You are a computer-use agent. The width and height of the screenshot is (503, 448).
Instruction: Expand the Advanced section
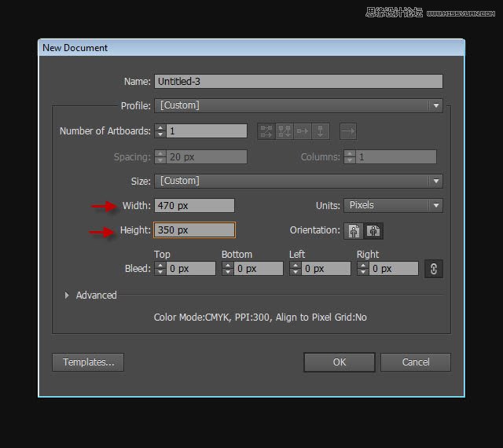(67, 296)
